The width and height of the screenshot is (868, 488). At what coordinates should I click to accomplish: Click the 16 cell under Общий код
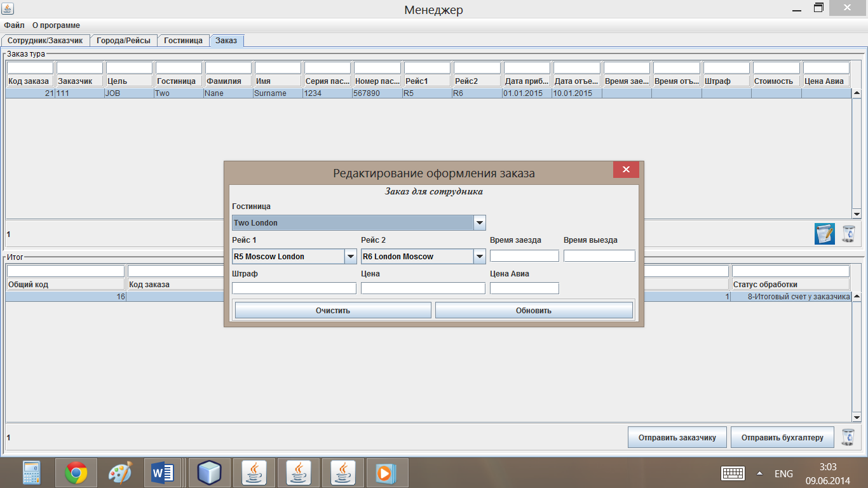[x=66, y=297]
